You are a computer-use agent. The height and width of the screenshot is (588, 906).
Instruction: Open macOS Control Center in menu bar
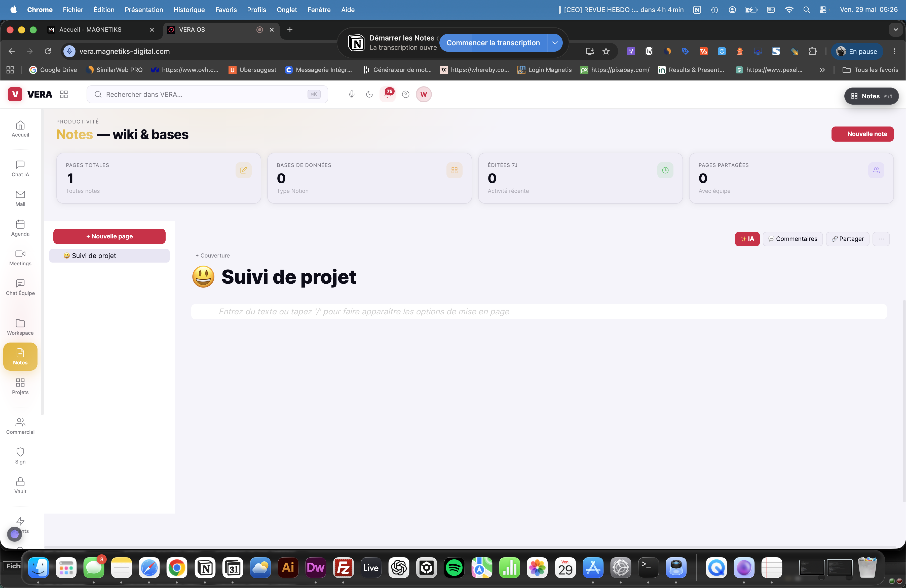823,10
